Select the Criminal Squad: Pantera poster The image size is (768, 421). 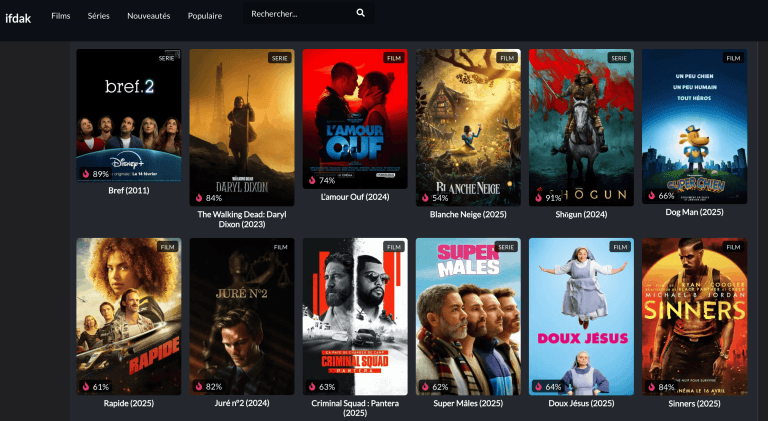(x=355, y=315)
